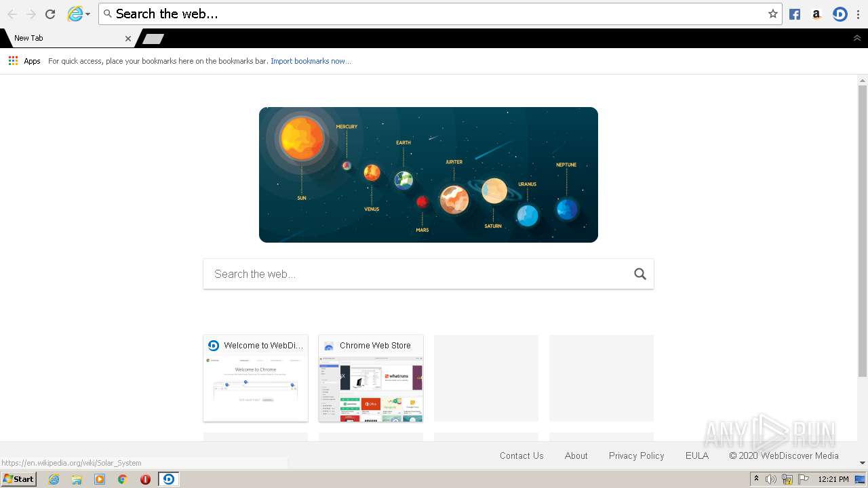Open a new tab with the plus tab button
The height and width of the screenshot is (488, 868).
tap(153, 39)
